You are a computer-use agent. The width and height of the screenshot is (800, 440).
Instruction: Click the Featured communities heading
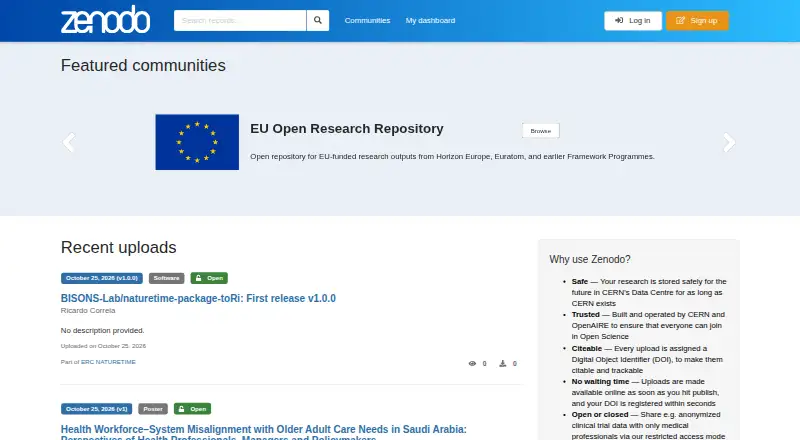(x=143, y=65)
